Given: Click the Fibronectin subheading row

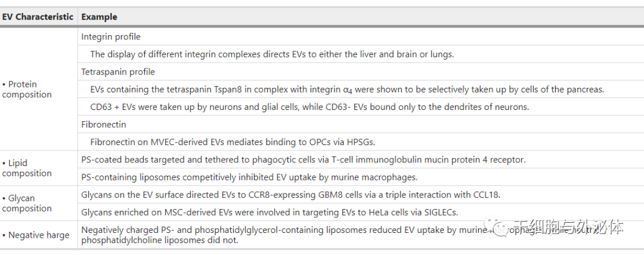Looking at the screenshot, I should 361,124.
